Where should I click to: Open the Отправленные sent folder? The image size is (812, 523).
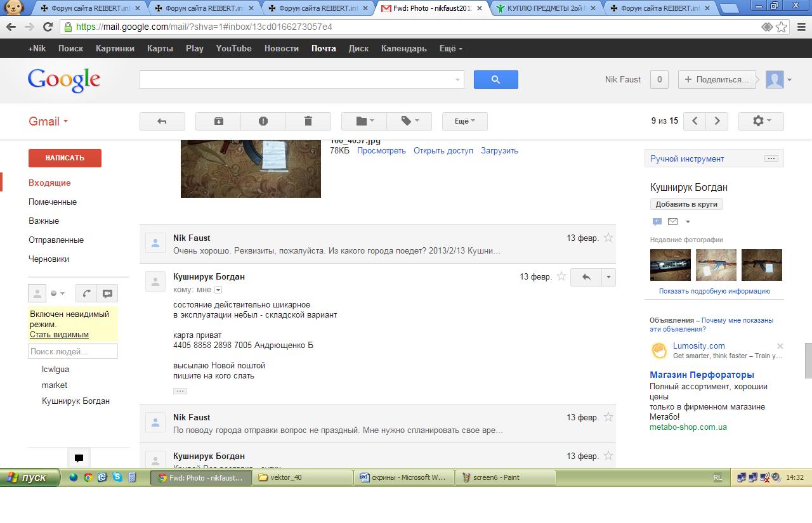56,240
